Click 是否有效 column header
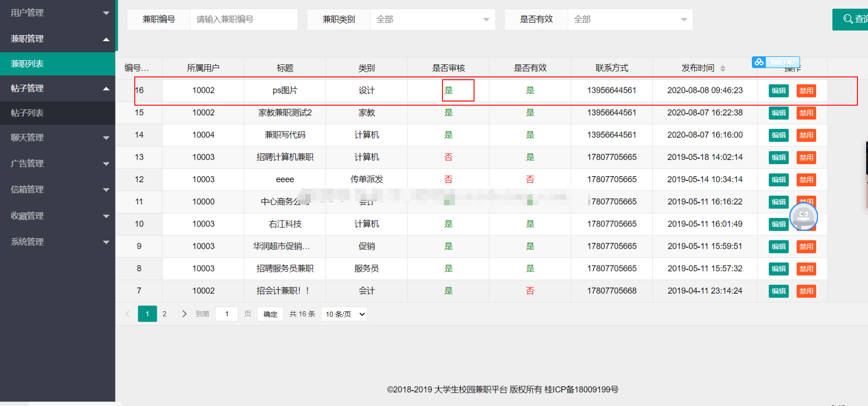Viewport: 868px width, 406px height. tap(530, 68)
